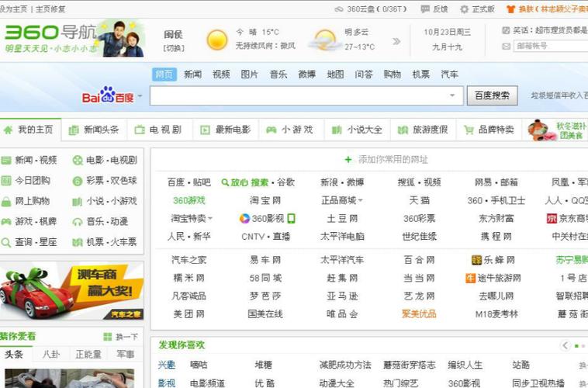The height and width of the screenshot is (388, 588).
Task: Click the green plus add-site icon
Action: click(348, 160)
